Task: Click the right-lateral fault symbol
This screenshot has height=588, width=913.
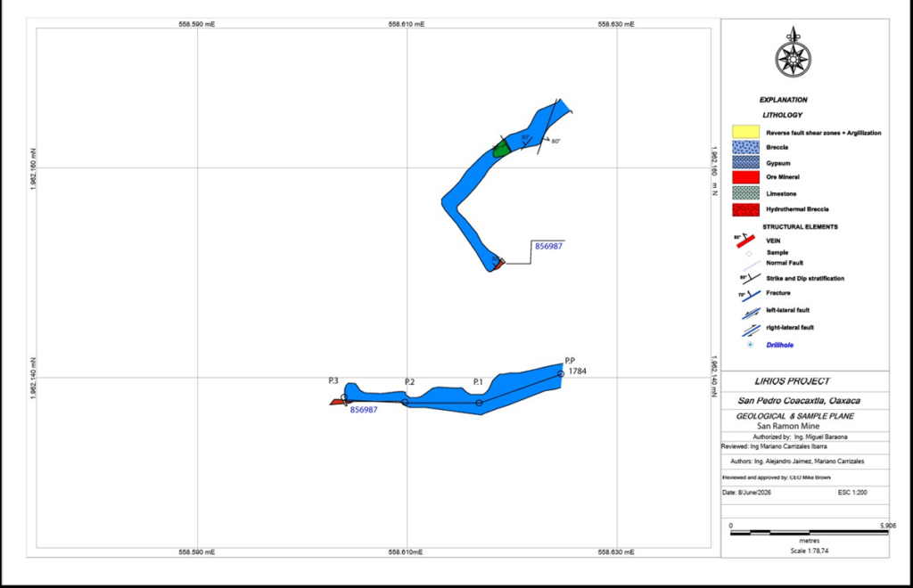Action: point(750,330)
